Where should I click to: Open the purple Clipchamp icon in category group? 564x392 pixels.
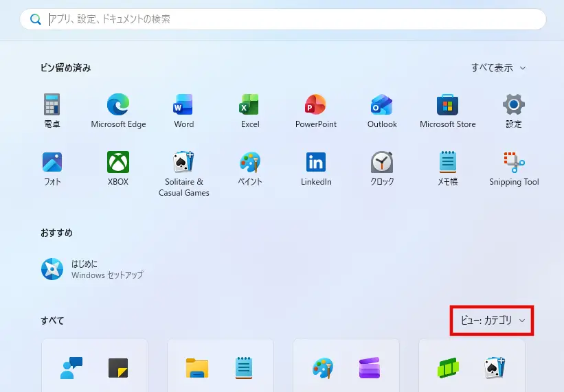coord(370,368)
